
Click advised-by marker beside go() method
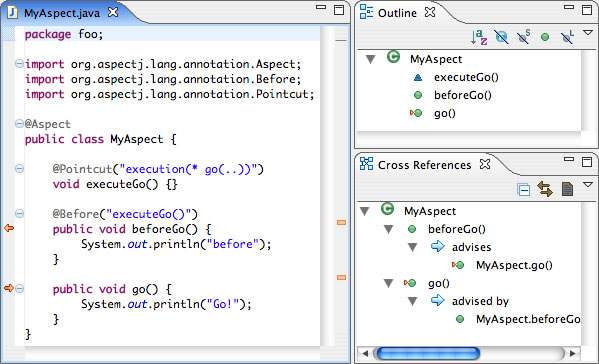[x=9, y=288]
